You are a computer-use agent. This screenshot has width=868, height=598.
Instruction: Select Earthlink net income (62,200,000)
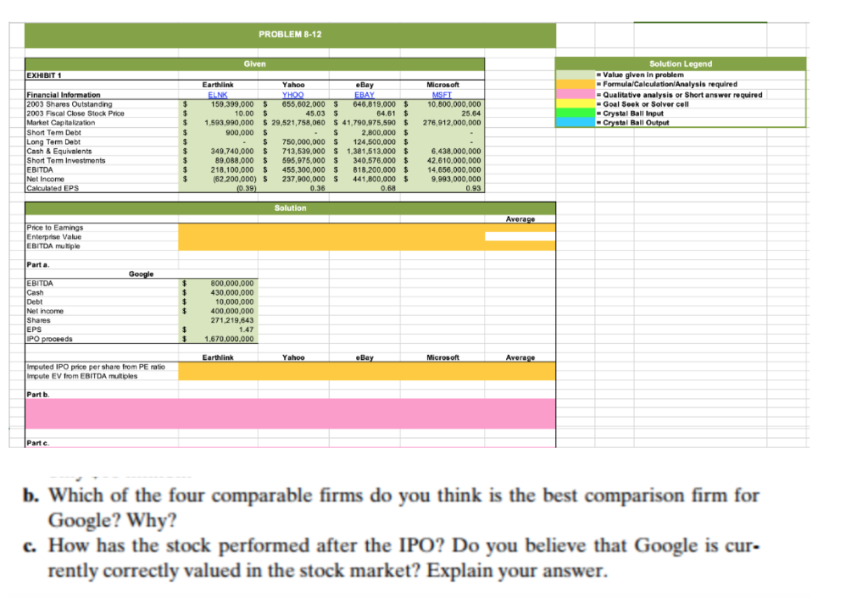coord(235,180)
